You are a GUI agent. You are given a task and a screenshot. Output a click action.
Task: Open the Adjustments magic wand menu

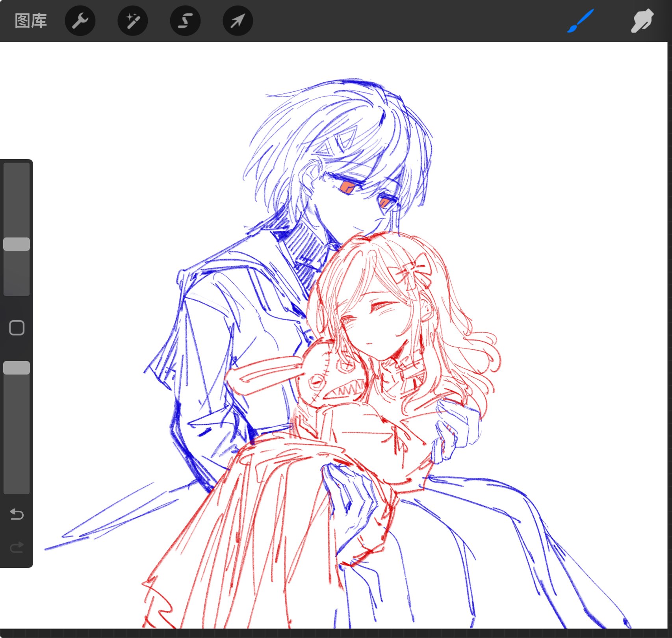pyautogui.click(x=133, y=21)
